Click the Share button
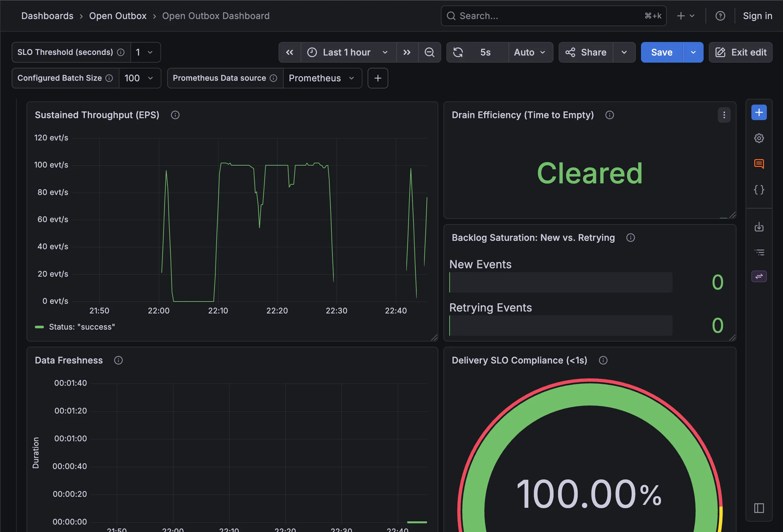 (x=585, y=52)
